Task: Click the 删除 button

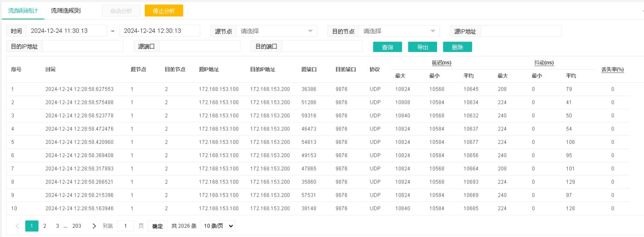Action: tap(457, 47)
